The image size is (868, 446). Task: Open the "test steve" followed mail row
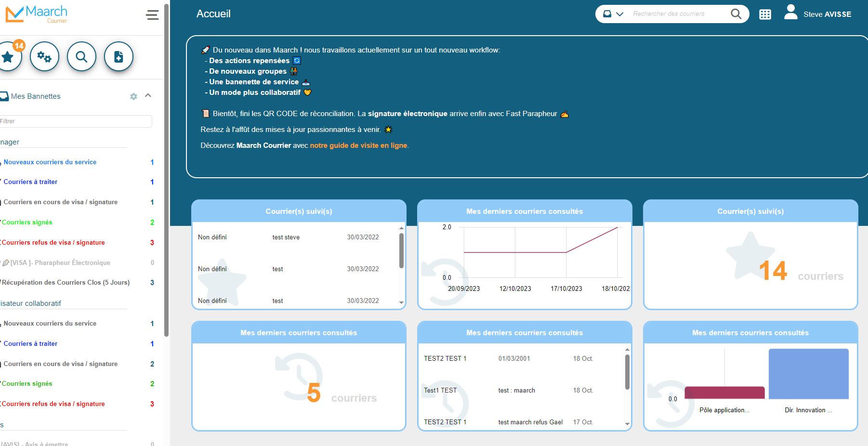[x=286, y=237]
